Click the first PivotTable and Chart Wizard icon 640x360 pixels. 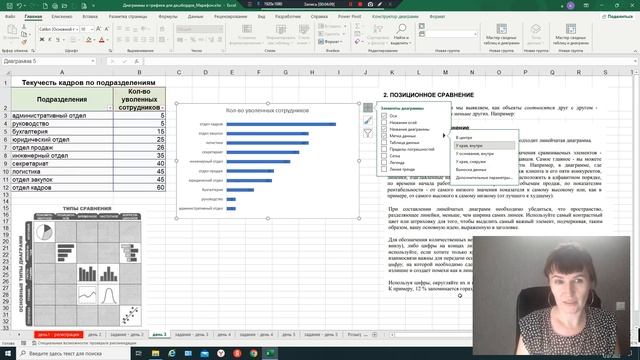(502, 29)
